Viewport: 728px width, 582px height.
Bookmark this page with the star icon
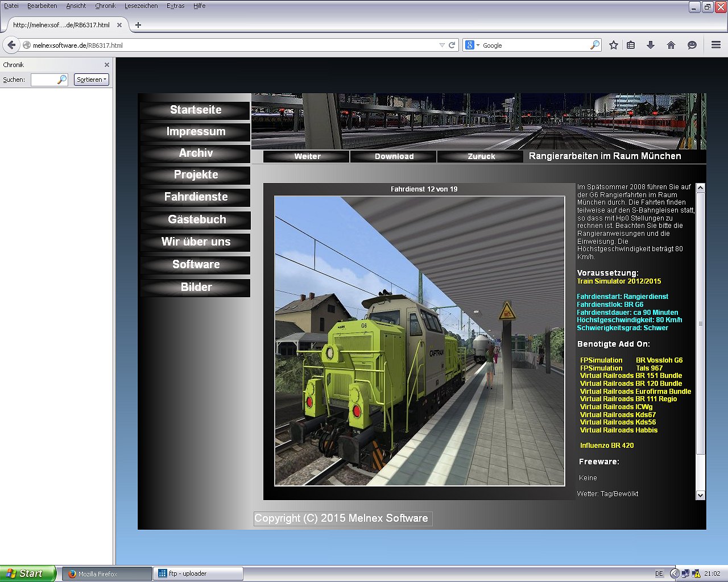coord(614,45)
